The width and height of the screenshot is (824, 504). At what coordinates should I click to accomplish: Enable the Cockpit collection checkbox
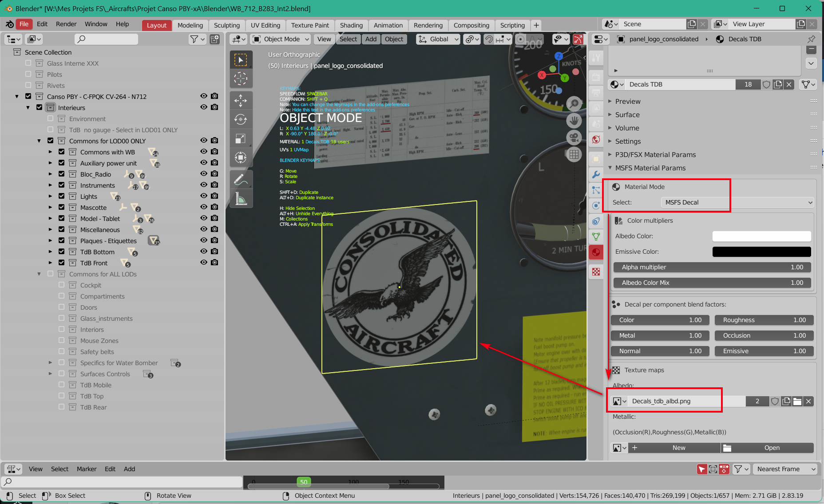point(62,285)
